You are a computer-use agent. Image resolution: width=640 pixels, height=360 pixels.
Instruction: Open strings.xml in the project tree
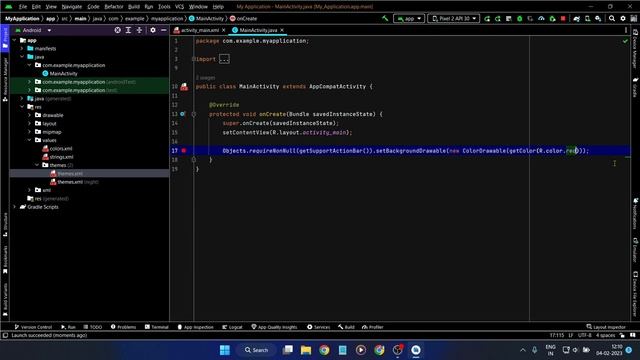pos(58,157)
